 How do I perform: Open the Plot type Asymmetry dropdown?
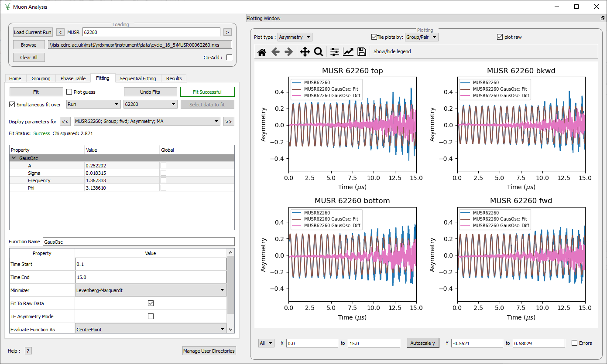[x=295, y=37]
